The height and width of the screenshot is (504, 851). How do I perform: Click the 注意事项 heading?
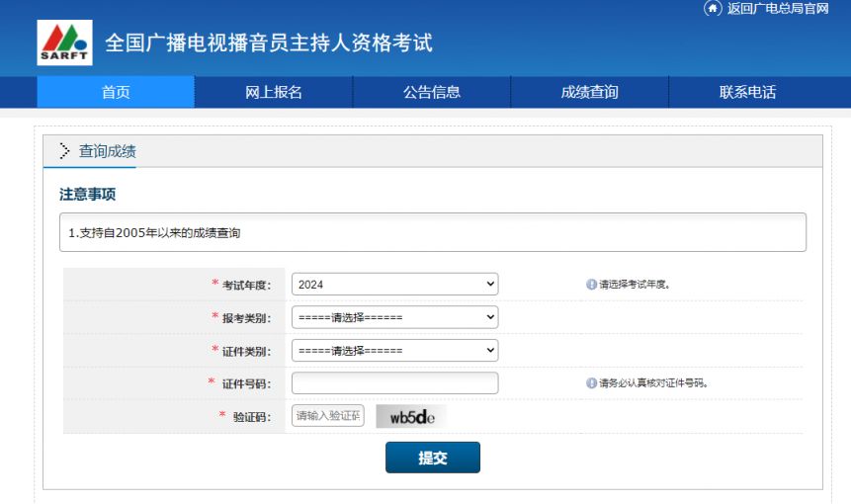click(87, 195)
